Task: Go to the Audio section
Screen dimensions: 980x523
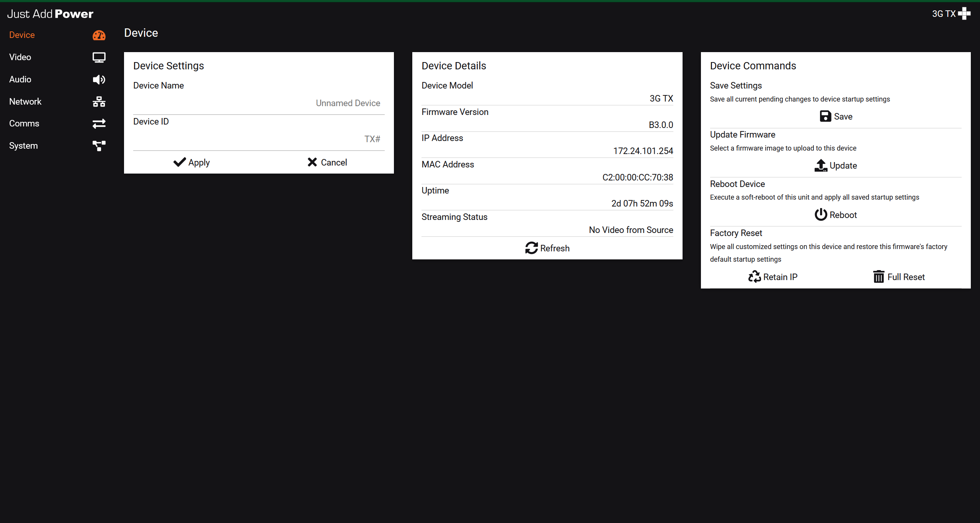Action: 57,79
